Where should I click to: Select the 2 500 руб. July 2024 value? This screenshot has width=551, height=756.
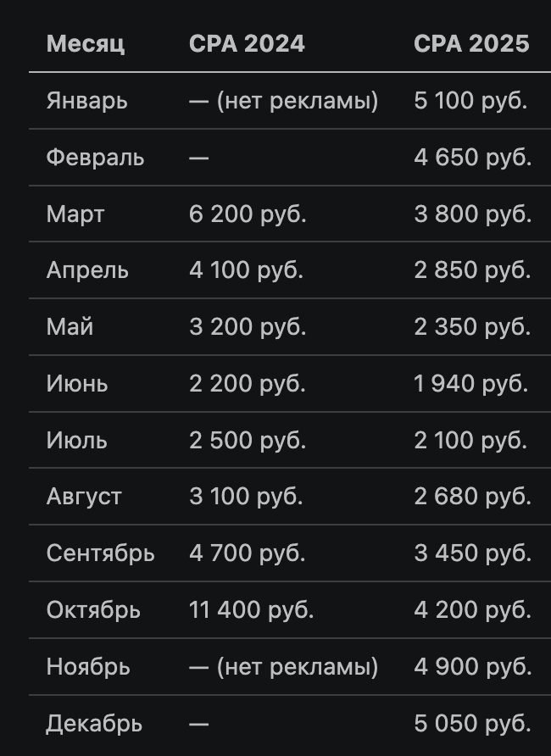coord(247,441)
